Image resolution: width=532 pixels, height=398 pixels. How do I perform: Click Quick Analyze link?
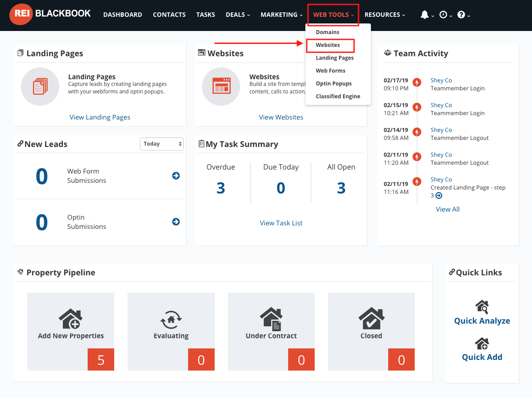pos(482,321)
